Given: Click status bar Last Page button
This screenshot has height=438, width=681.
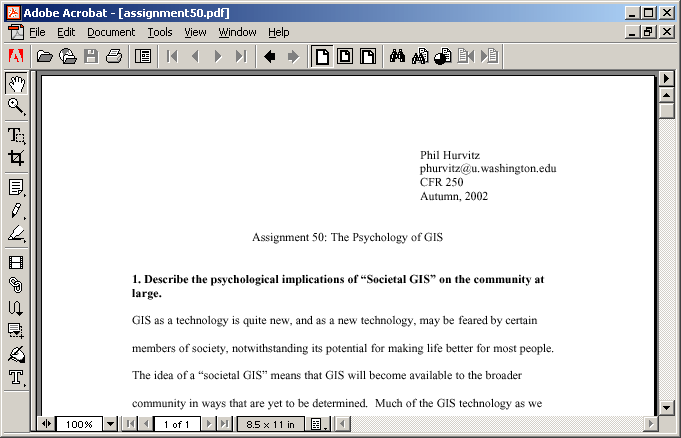Looking at the screenshot, I should click(x=224, y=424).
